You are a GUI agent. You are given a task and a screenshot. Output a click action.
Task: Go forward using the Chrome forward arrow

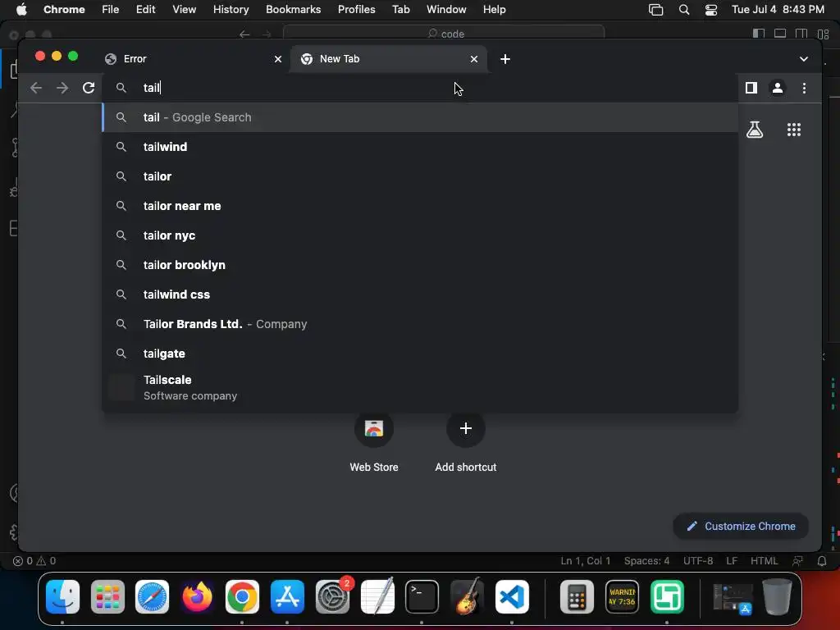pyautogui.click(x=62, y=88)
